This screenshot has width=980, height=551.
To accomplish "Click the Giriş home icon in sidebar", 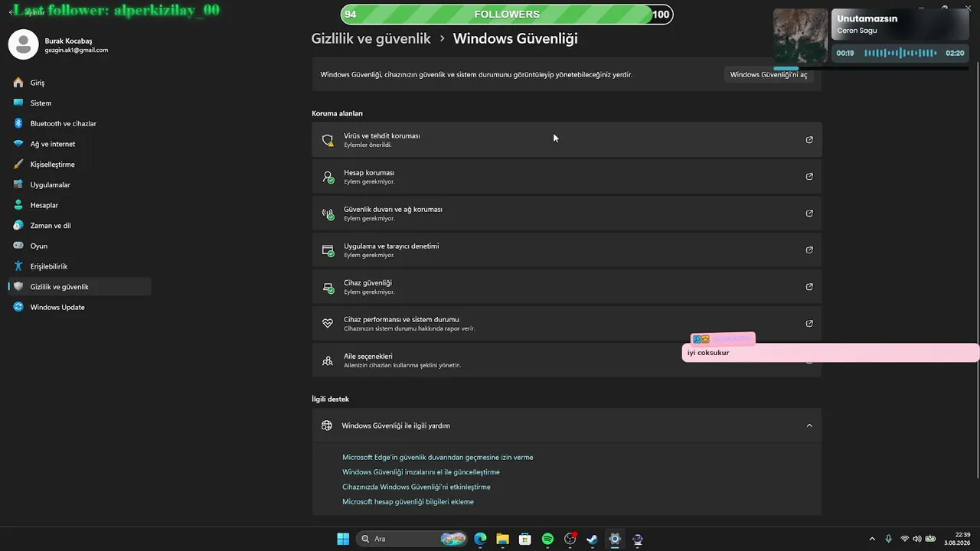I will [x=18, y=83].
